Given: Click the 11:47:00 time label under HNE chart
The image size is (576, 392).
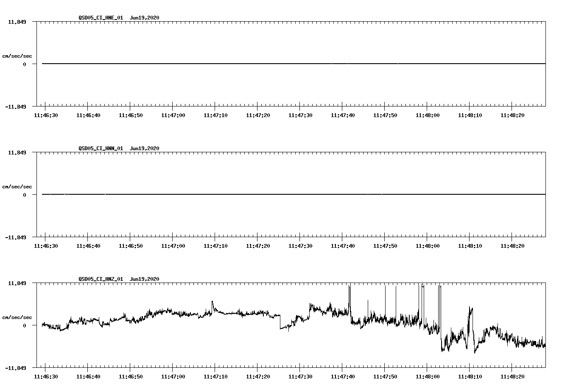Looking at the screenshot, I should [x=173, y=115].
